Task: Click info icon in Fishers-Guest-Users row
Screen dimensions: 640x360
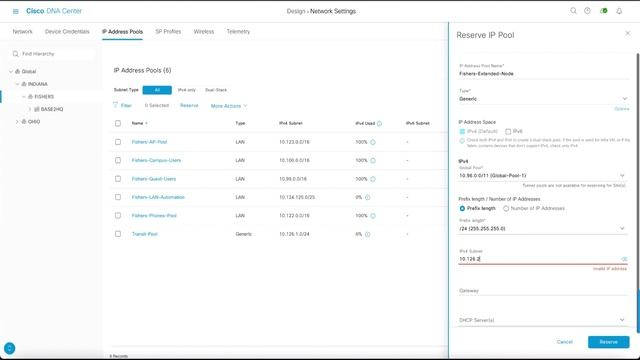Action: (x=373, y=179)
